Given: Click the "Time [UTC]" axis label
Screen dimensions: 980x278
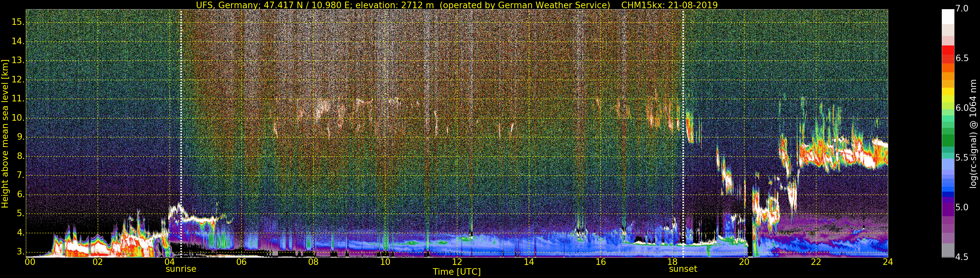Looking at the screenshot, I should (457, 271).
